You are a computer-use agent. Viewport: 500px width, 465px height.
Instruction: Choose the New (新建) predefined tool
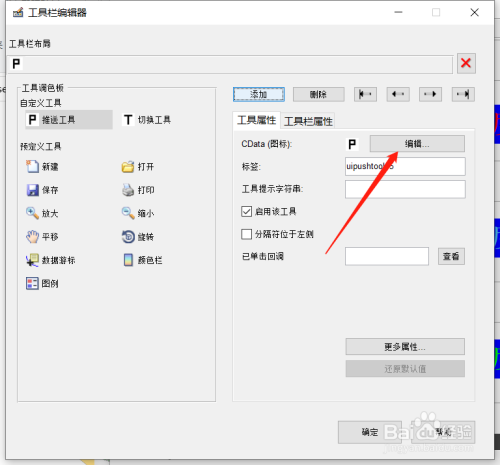tap(42, 166)
